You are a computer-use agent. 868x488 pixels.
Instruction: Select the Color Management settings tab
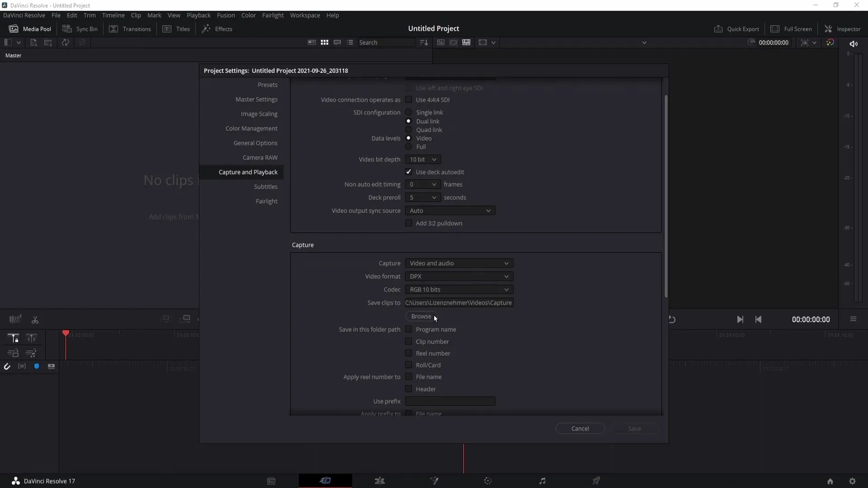pos(251,128)
